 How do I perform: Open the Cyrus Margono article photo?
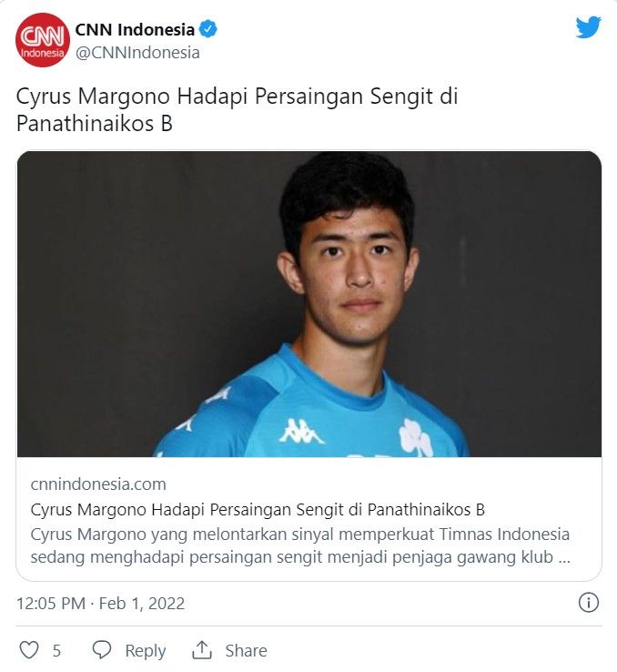click(309, 304)
